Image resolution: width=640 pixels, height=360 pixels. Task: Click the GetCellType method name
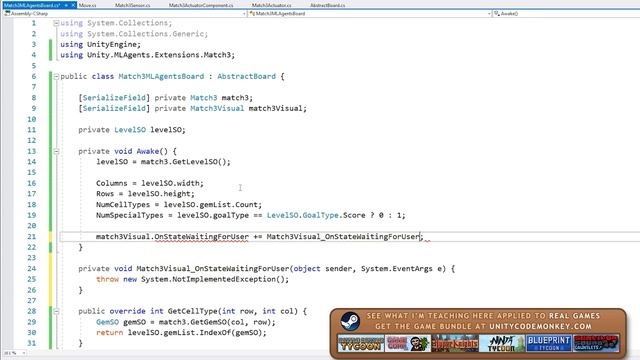click(192, 311)
